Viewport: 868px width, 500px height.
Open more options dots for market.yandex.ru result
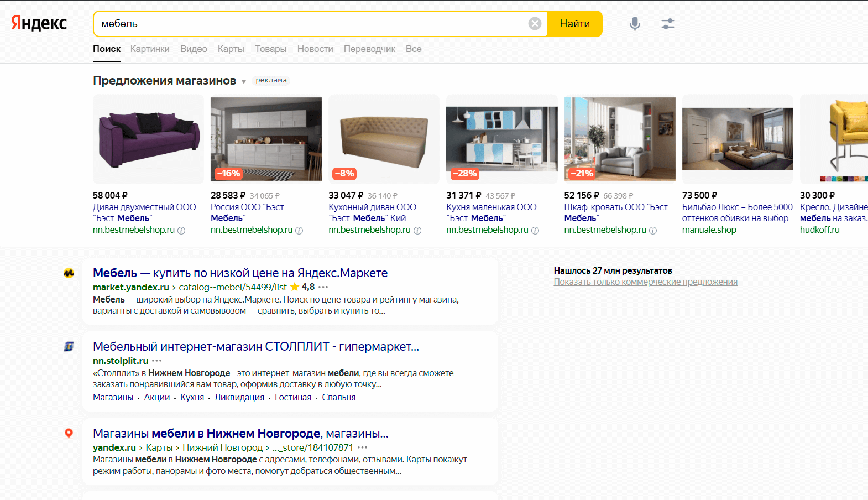pyautogui.click(x=323, y=287)
